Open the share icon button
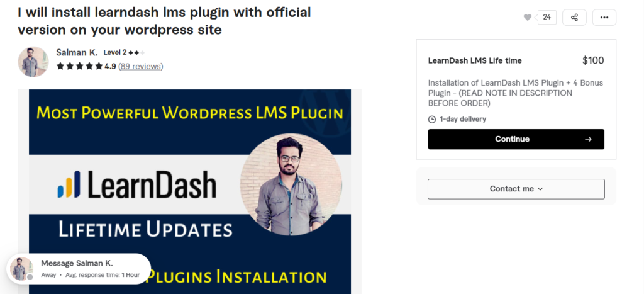This screenshot has width=644, height=294. point(575,17)
